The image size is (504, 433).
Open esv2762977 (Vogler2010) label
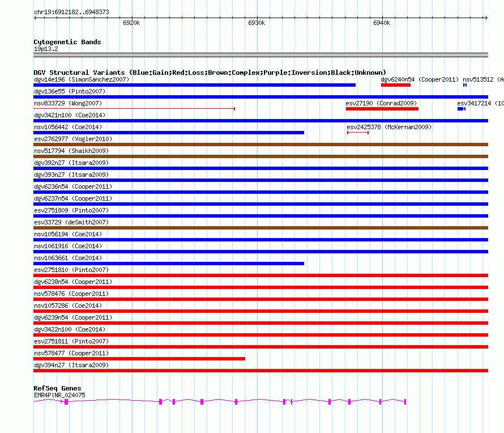click(x=73, y=139)
